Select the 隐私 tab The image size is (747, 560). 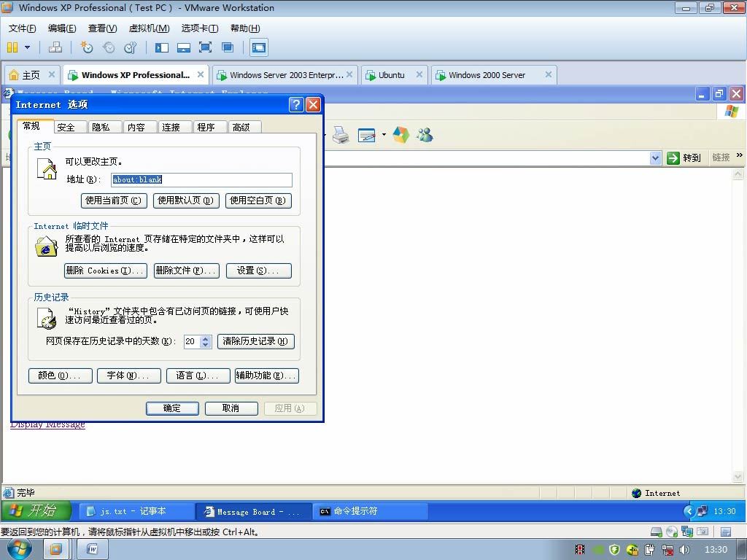point(101,127)
